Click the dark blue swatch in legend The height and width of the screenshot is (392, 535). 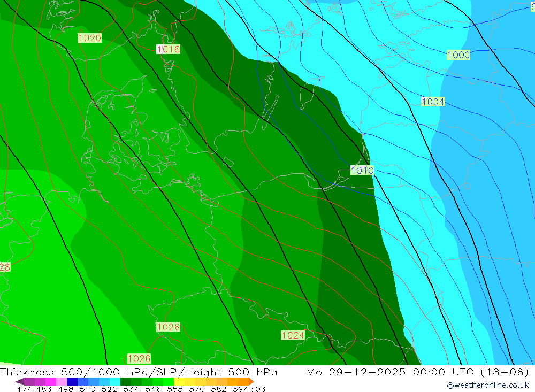pos(72,381)
